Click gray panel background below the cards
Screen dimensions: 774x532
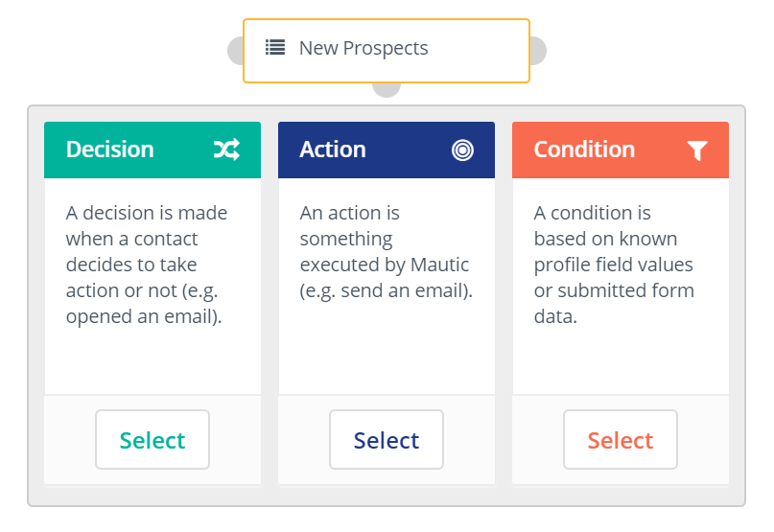(x=386, y=495)
